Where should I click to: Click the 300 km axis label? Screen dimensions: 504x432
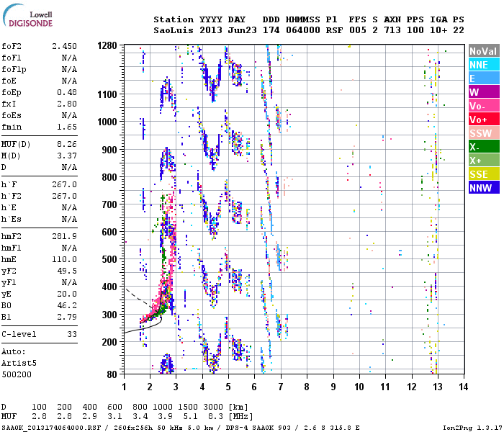[x=109, y=315]
